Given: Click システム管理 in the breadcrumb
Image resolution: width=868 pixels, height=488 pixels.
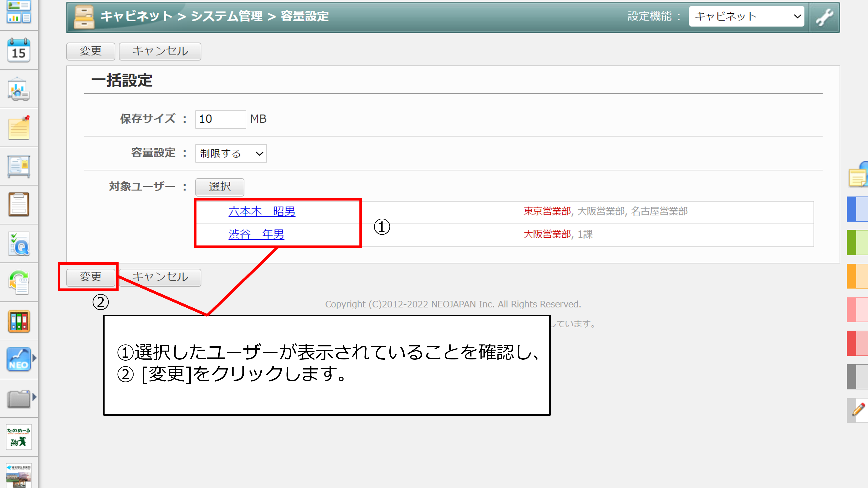Looking at the screenshot, I should [226, 16].
